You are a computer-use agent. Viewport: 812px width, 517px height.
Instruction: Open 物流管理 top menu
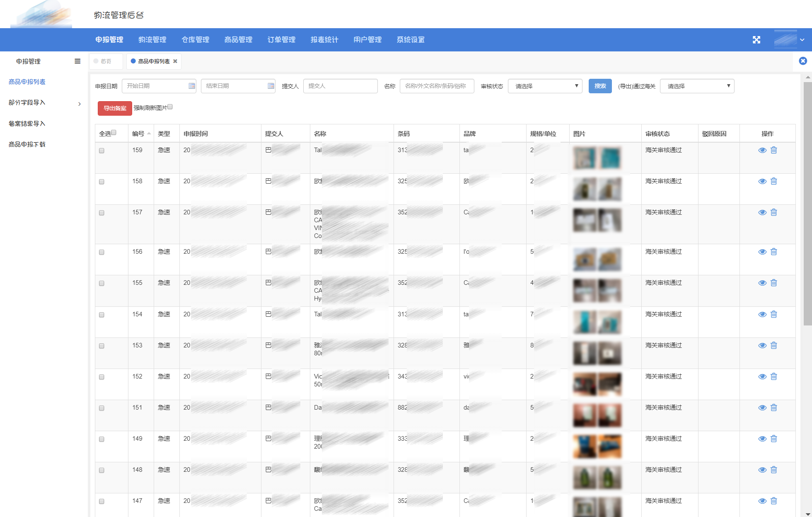[x=152, y=40]
